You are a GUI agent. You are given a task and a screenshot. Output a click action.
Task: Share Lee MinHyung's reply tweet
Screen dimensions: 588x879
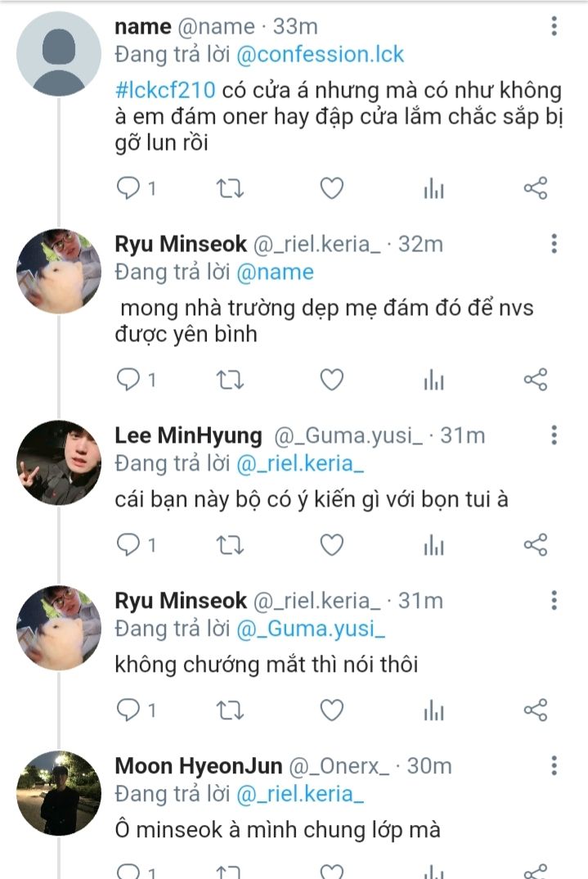pyautogui.click(x=535, y=545)
